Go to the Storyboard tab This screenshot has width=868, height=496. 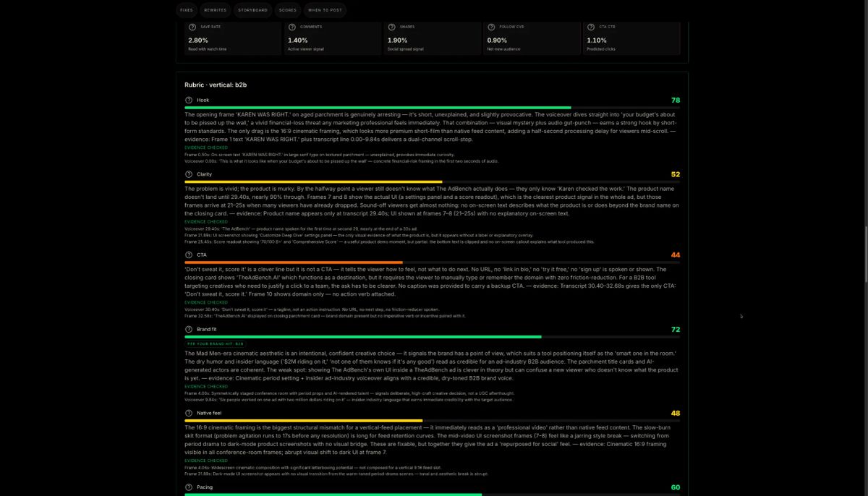[x=253, y=10]
